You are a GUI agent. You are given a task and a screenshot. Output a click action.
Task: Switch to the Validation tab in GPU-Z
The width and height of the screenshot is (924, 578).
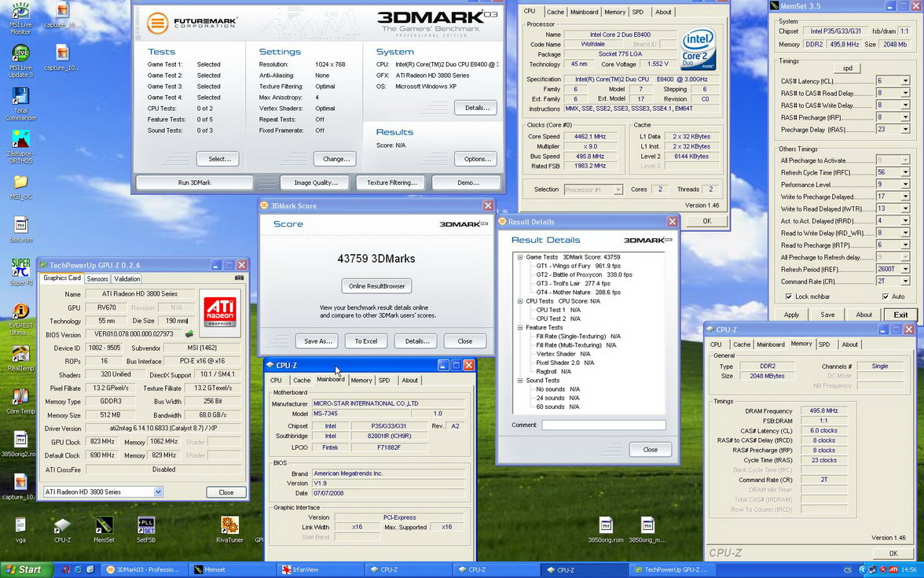(126, 279)
